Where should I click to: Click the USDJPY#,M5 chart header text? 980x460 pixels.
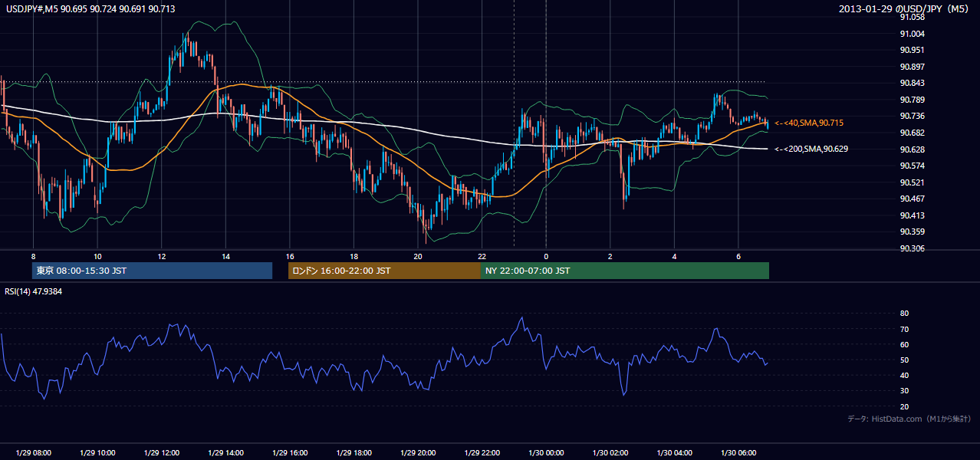click(x=90, y=8)
